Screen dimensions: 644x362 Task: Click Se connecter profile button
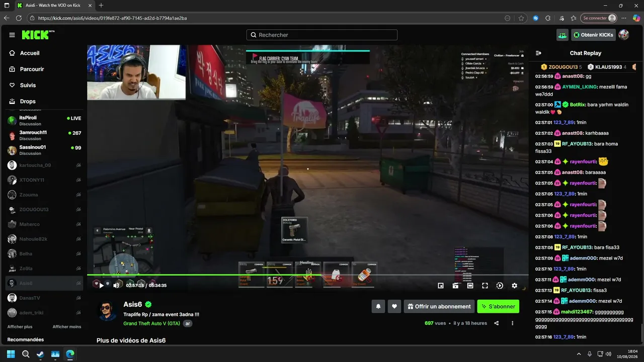tap(599, 18)
